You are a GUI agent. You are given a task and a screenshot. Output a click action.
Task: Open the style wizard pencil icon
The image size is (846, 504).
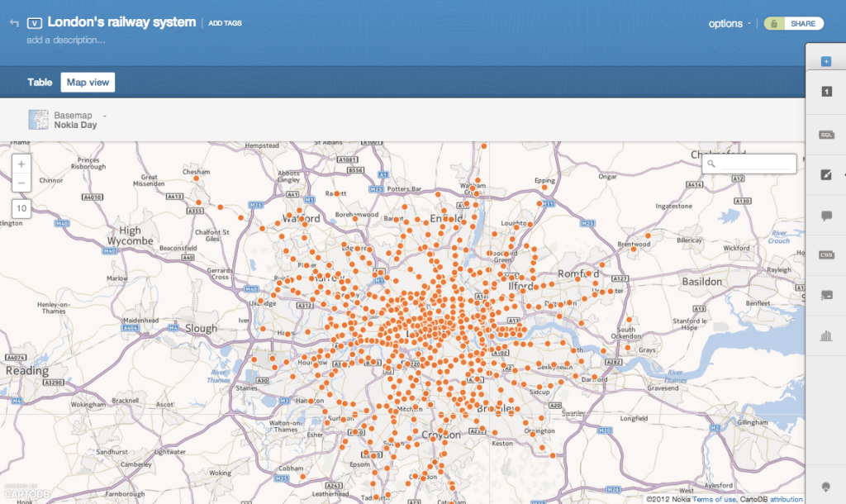point(825,174)
